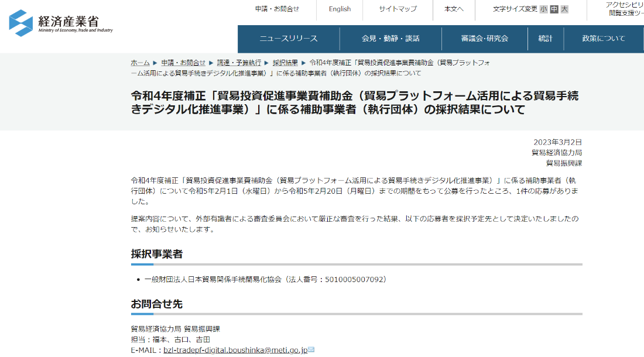Click the お問合せ先 section heading
Viewport: 644px width, 357px height.
point(156,304)
